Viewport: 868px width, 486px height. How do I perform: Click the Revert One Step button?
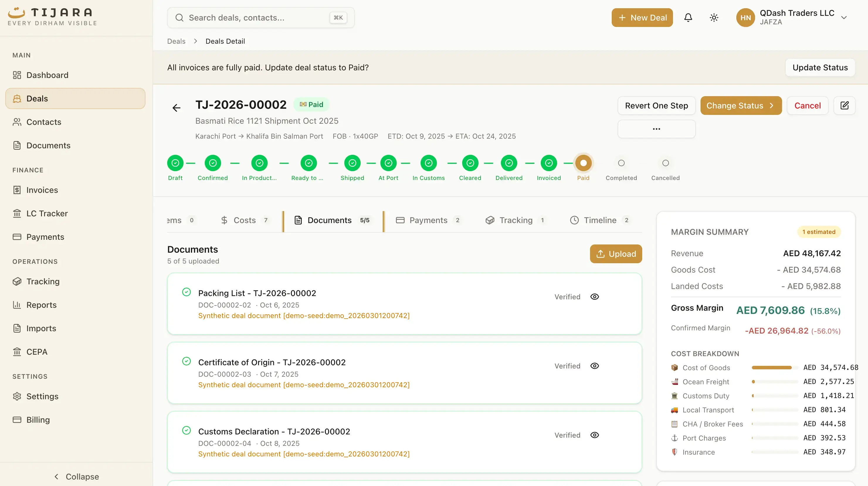click(656, 106)
